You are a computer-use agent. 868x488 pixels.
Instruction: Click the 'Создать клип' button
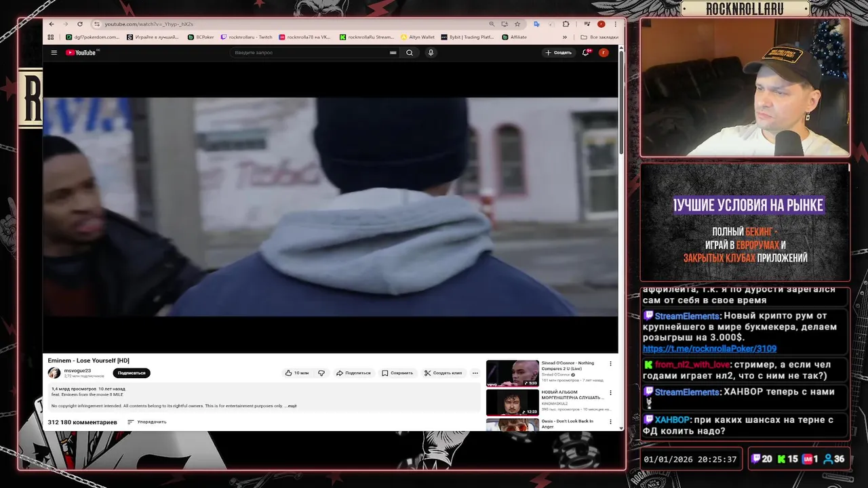point(443,373)
